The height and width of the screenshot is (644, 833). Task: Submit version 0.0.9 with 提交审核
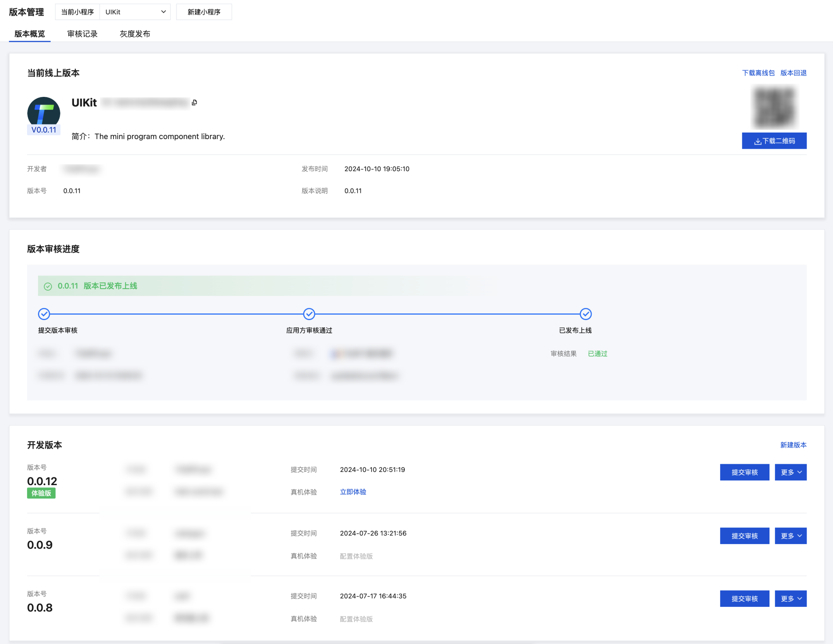(744, 536)
